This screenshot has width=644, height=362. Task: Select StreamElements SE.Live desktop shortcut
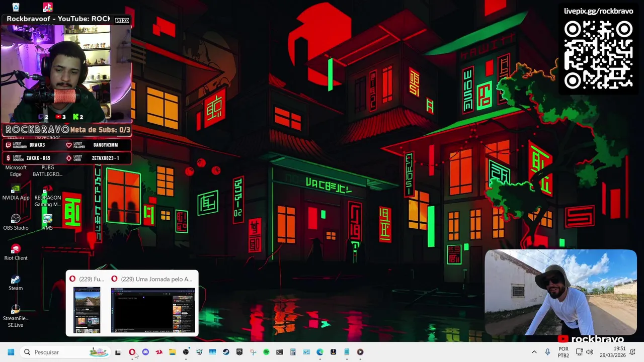(16, 316)
